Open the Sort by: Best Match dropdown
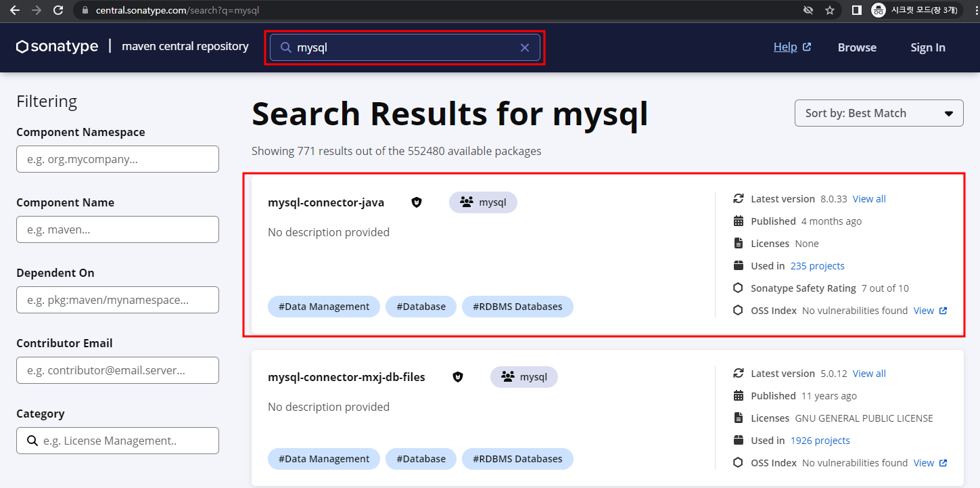980x488 pixels. [x=879, y=113]
